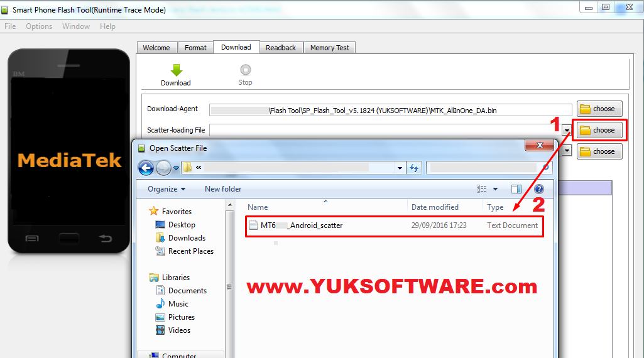Click the date 29/09/2016 17:23
The height and width of the screenshot is (358, 644).
[439, 225]
